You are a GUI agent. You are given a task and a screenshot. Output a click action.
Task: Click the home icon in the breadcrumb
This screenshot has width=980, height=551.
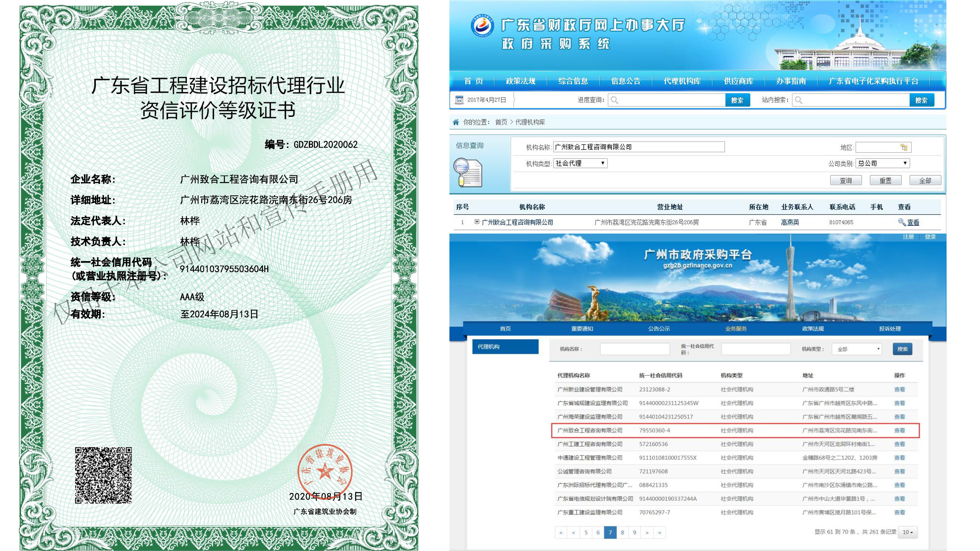click(x=456, y=122)
